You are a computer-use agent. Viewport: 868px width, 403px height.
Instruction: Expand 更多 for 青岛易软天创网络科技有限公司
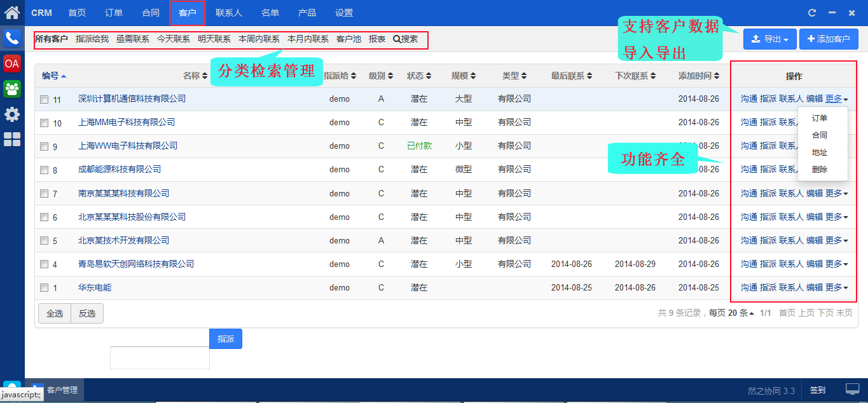(x=836, y=264)
